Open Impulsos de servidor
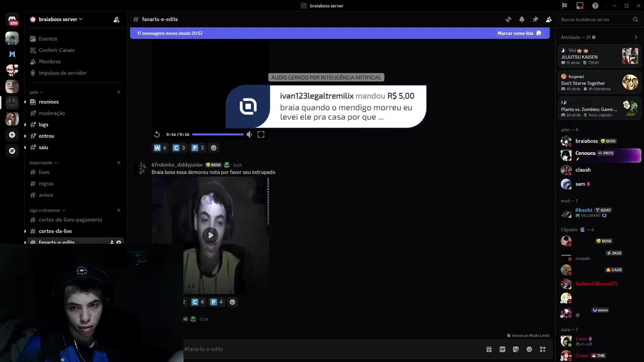 tap(75, 73)
